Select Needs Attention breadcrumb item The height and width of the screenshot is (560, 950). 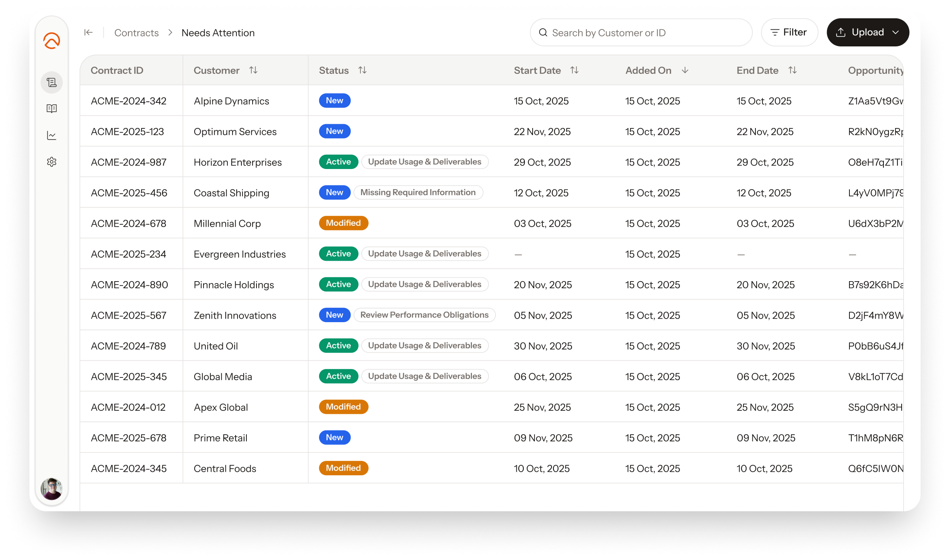coord(218,33)
